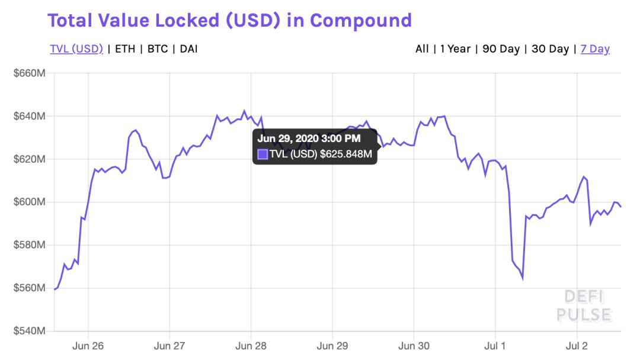Click the Jul 1 x-axis date label
640x364 pixels.
(x=495, y=346)
